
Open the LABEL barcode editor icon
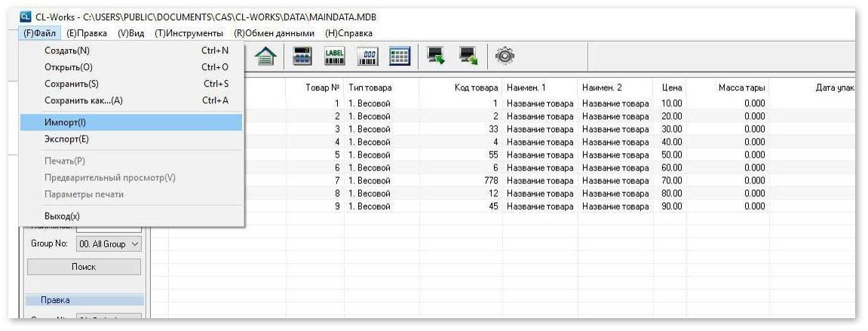pos(335,56)
